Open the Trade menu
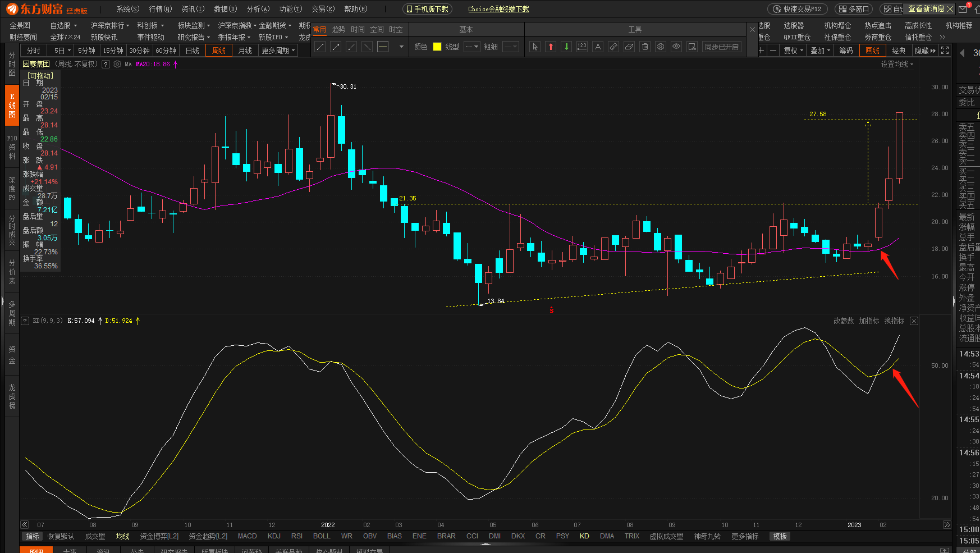 click(x=323, y=9)
